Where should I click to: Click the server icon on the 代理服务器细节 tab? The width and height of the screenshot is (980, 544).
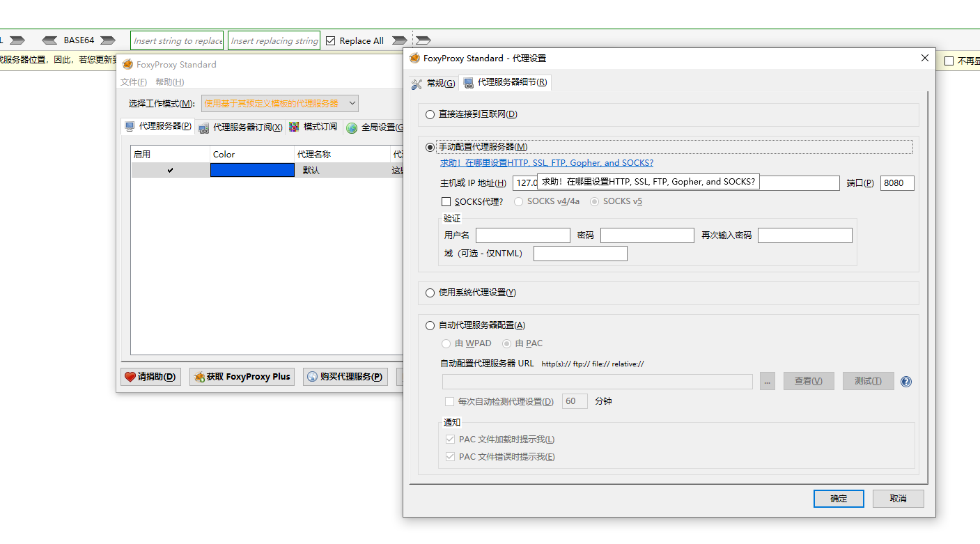coord(469,83)
